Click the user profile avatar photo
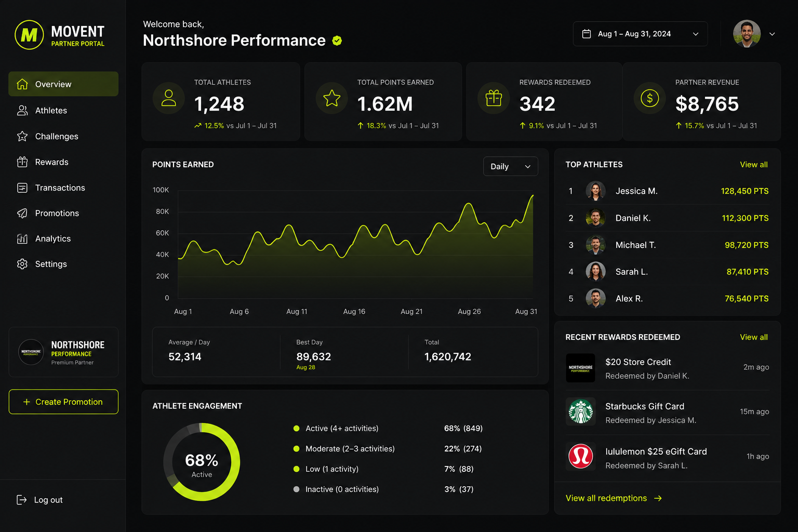The width and height of the screenshot is (798, 532). click(747, 34)
